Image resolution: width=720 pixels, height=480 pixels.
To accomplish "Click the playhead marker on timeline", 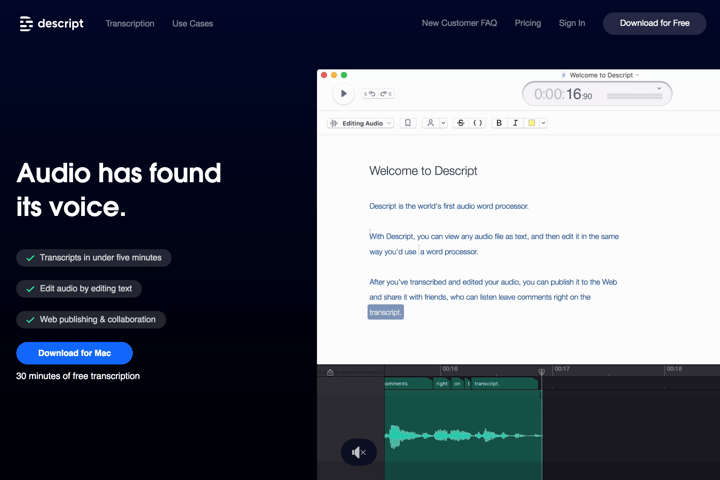I will point(541,371).
